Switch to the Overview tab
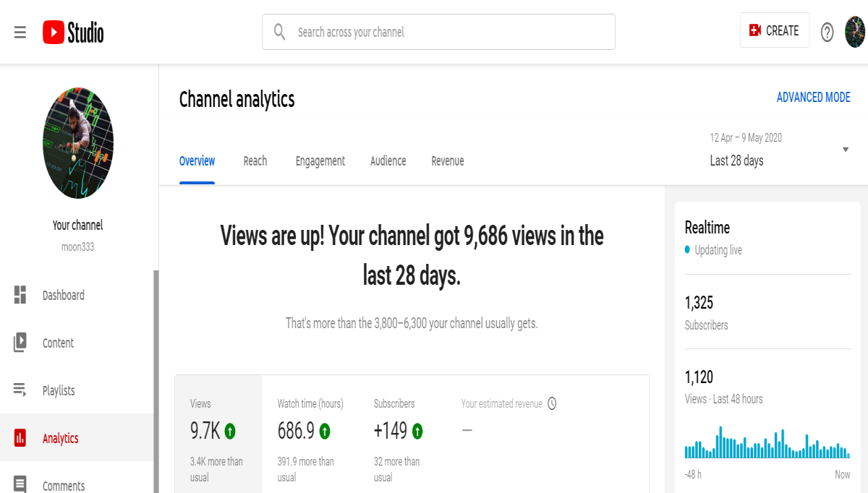 pyautogui.click(x=197, y=160)
